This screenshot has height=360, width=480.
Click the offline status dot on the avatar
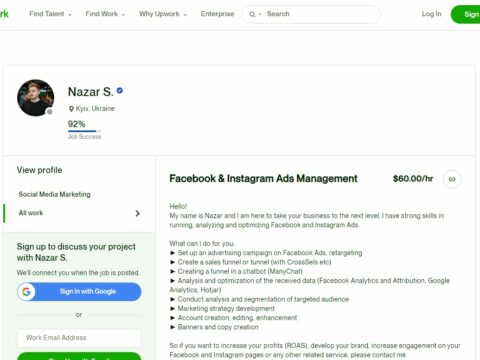pyautogui.click(x=50, y=112)
